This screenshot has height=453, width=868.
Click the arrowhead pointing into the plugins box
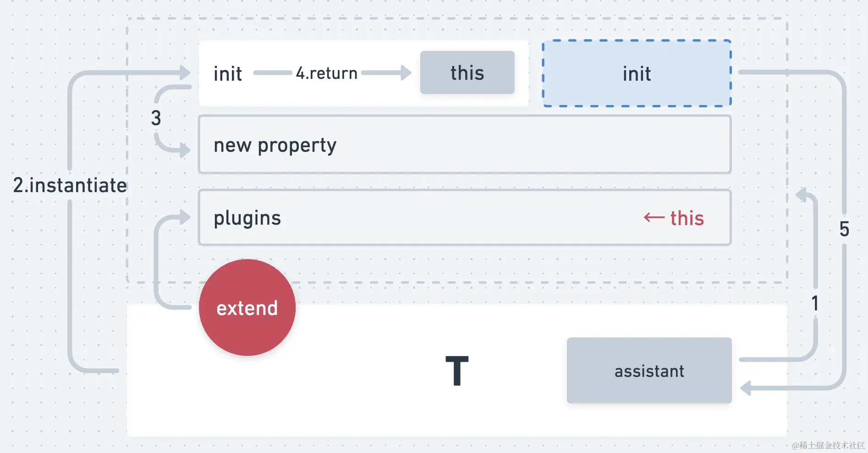click(185, 217)
